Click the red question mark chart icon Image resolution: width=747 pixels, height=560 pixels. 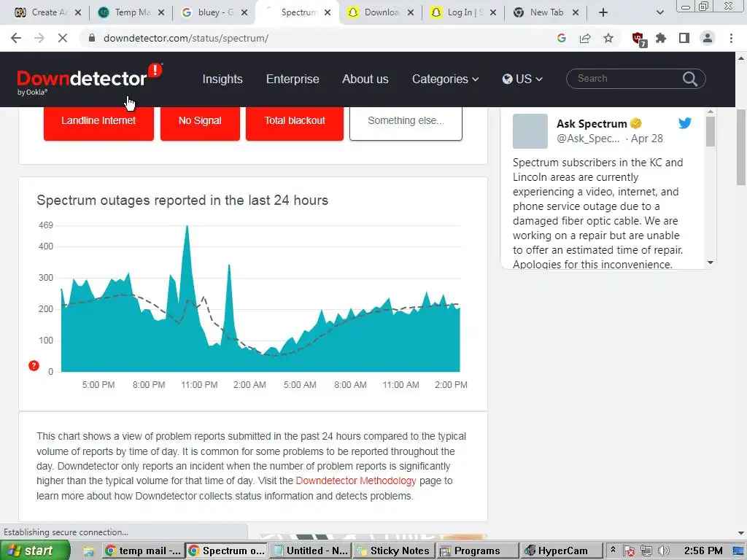tap(34, 366)
